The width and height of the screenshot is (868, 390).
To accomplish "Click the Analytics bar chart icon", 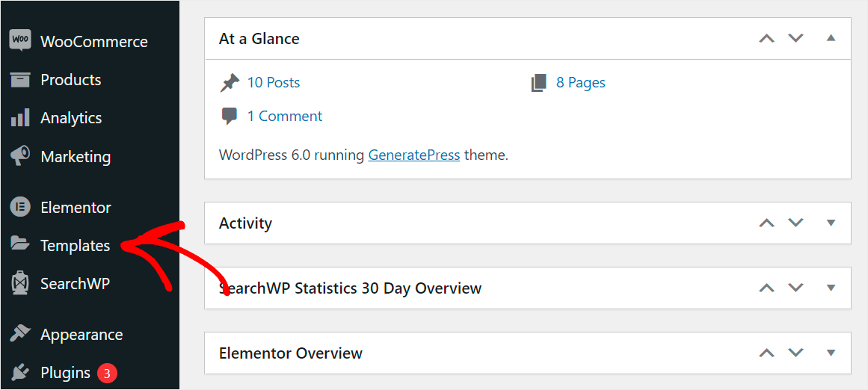I will pos(20,118).
